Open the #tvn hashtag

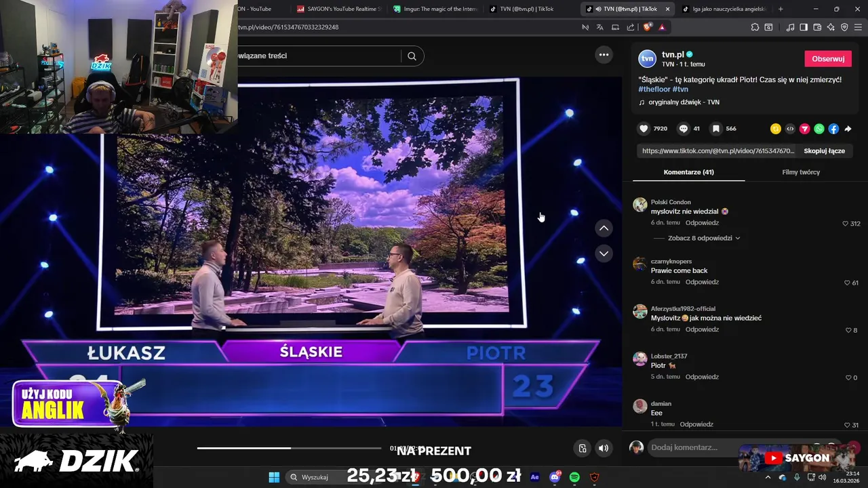coord(681,89)
